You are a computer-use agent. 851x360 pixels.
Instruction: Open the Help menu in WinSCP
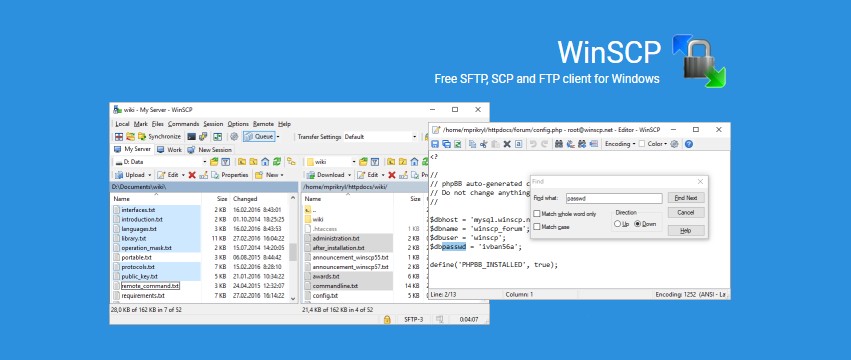click(x=284, y=124)
